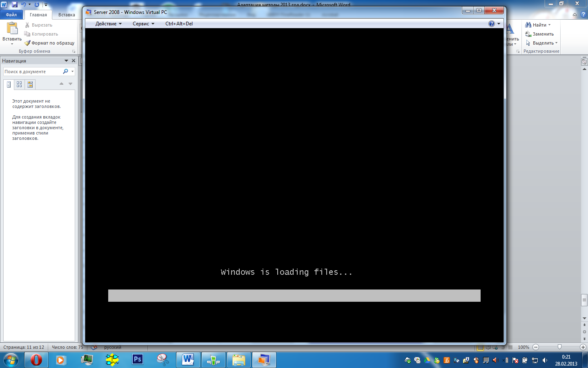Click the zoom in plus button
The image size is (588, 368).
583,347
